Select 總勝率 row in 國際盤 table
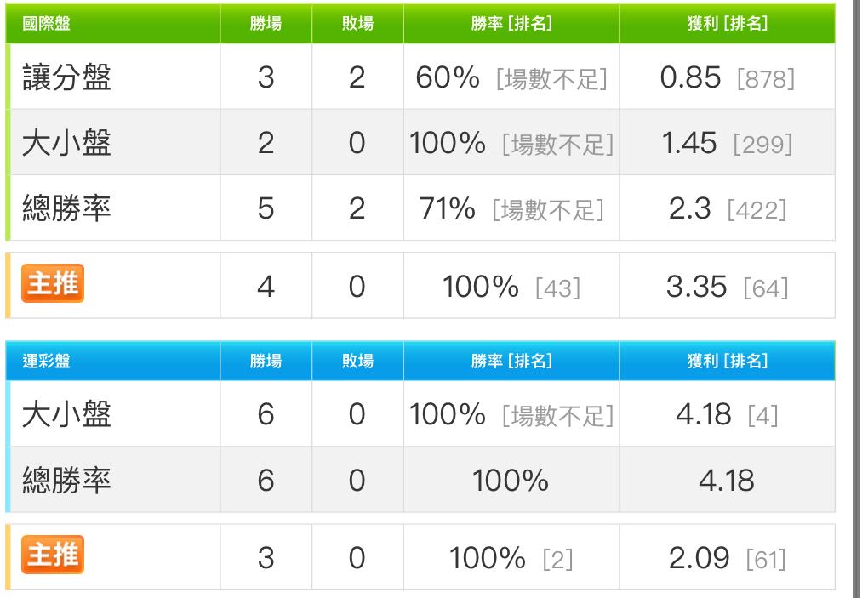Viewport: 868px width, 598px height. coord(66,208)
